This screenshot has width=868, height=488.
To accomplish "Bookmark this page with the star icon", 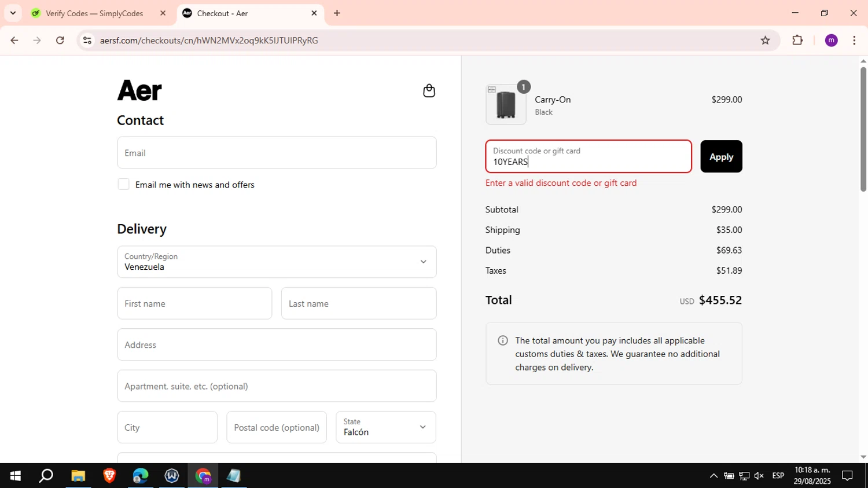I will tap(766, 41).
